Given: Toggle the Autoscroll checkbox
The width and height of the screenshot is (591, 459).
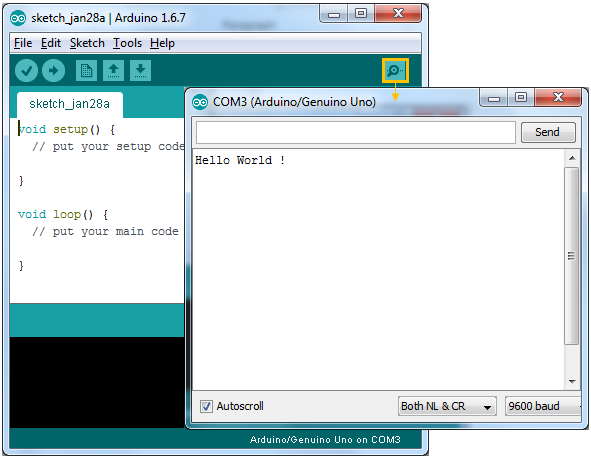Looking at the screenshot, I should [206, 406].
